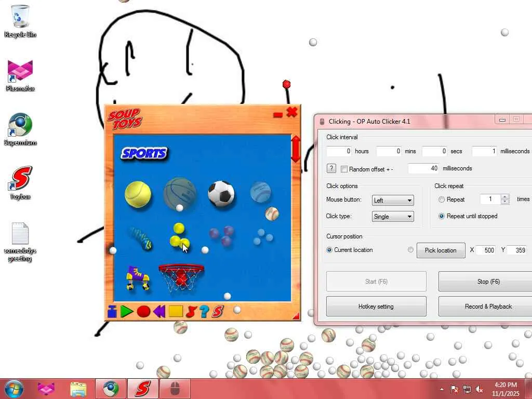The image size is (532, 399).
Task: Click the blue weight icon in Soup Toys
Action: click(112, 311)
